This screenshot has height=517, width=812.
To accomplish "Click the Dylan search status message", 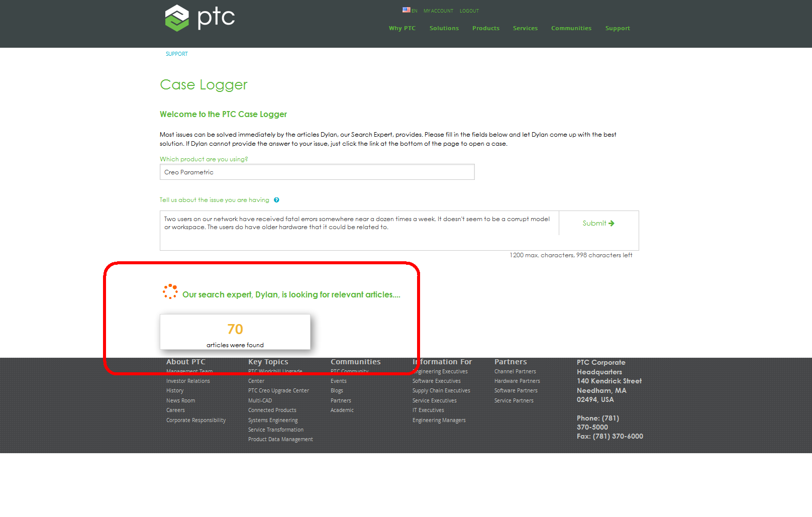I will 291,294.
